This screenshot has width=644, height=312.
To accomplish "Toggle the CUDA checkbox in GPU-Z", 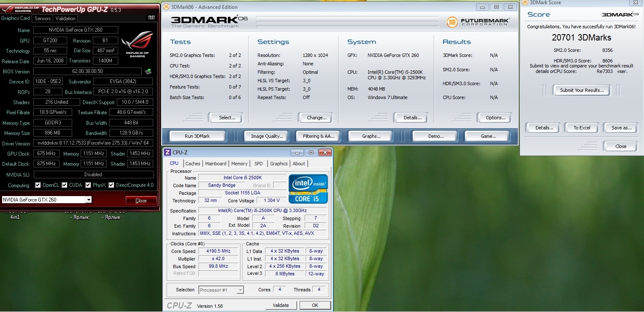I will pos(65,185).
